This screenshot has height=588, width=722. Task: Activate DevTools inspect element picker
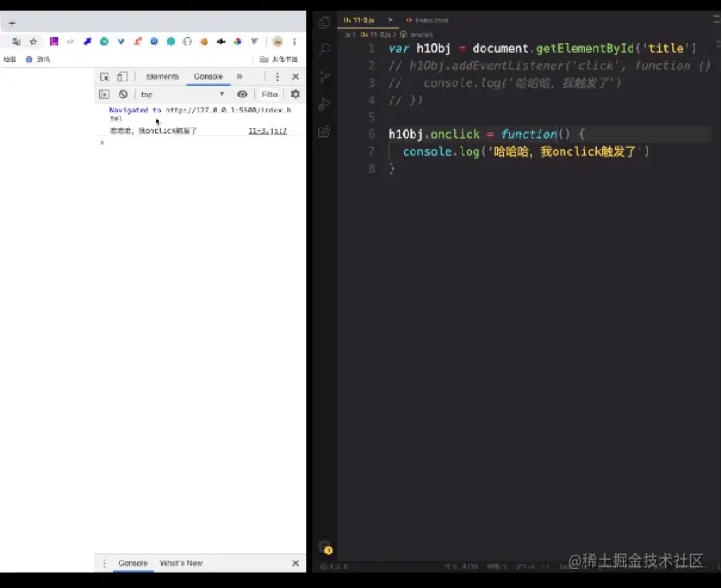pyautogui.click(x=105, y=76)
